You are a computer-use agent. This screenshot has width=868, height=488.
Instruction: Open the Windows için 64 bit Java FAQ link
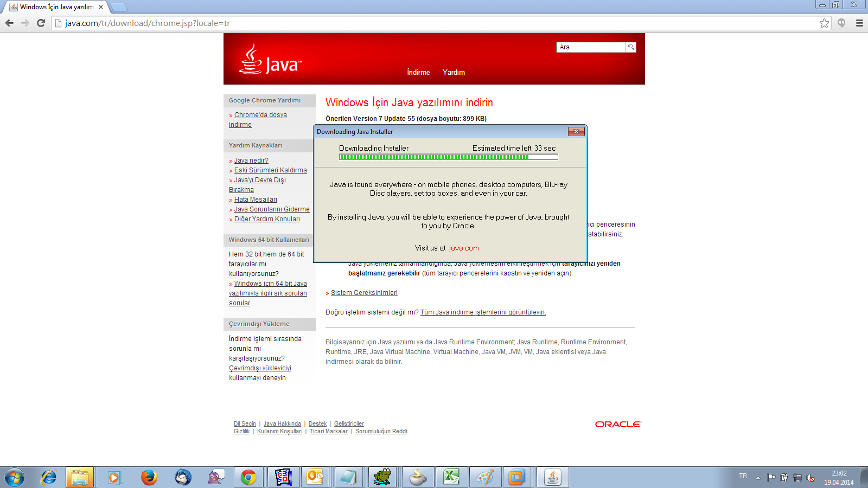pyautogui.click(x=268, y=293)
